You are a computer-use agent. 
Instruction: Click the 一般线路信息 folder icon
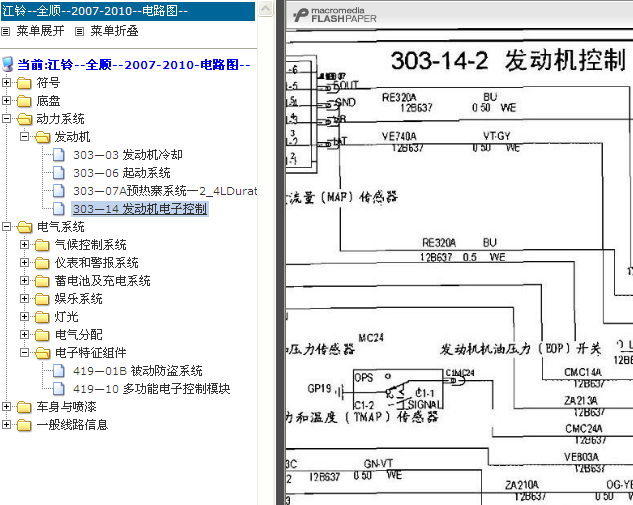[24, 425]
